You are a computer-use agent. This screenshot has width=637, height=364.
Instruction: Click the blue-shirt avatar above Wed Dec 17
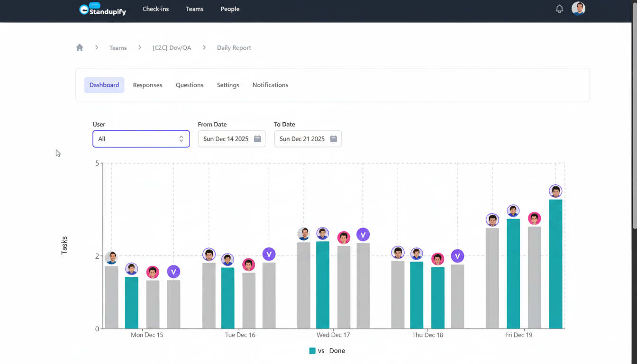tap(304, 233)
